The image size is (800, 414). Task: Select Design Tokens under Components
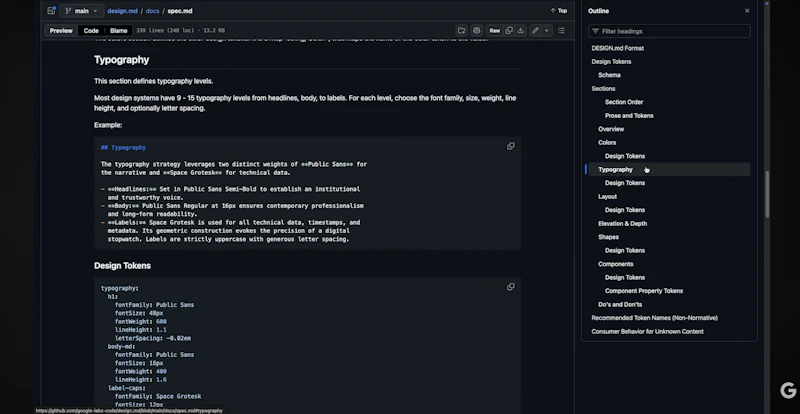(625, 277)
